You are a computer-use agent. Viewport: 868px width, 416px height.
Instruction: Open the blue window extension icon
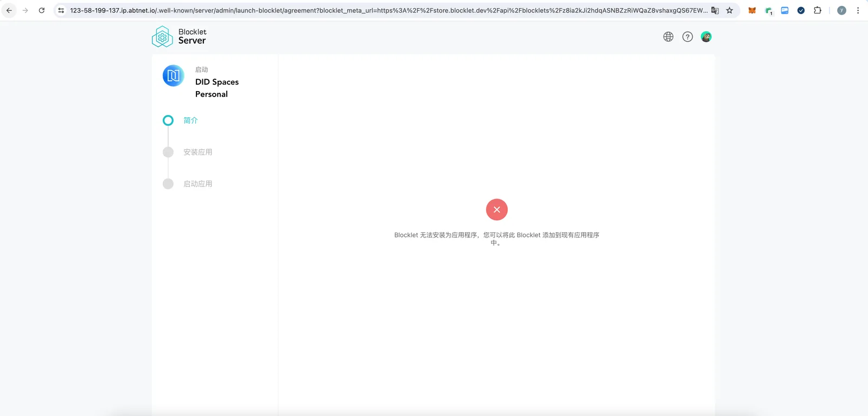click(x=784, y=10)
